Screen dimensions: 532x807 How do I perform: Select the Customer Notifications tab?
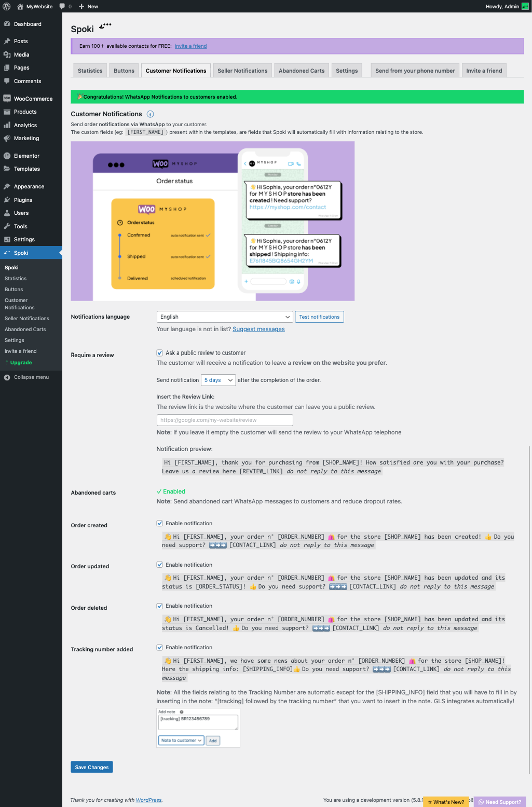[x=176, y=71]
